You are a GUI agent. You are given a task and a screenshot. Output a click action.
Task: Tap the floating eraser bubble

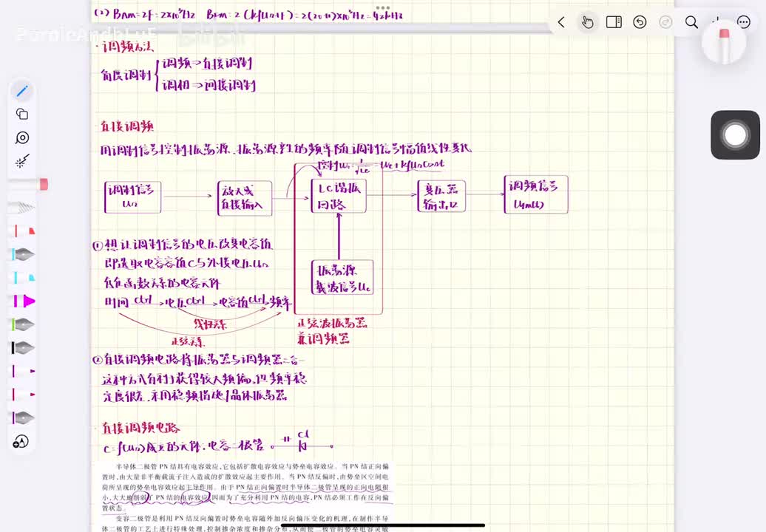[x=724, y=43]
